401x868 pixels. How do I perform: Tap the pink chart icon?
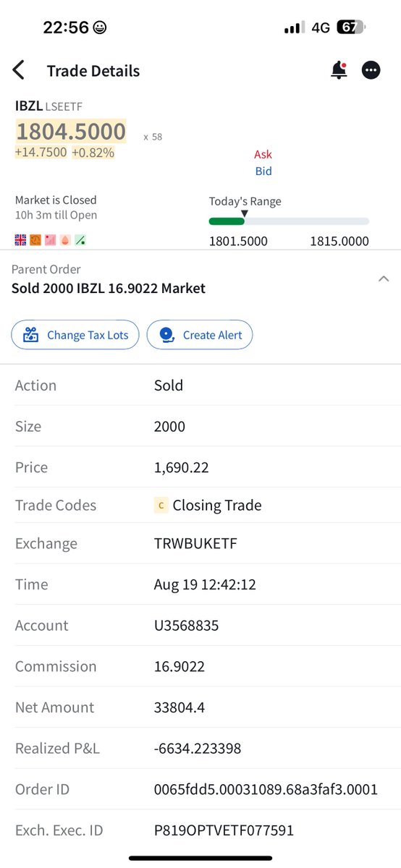(x=50, y=239)
